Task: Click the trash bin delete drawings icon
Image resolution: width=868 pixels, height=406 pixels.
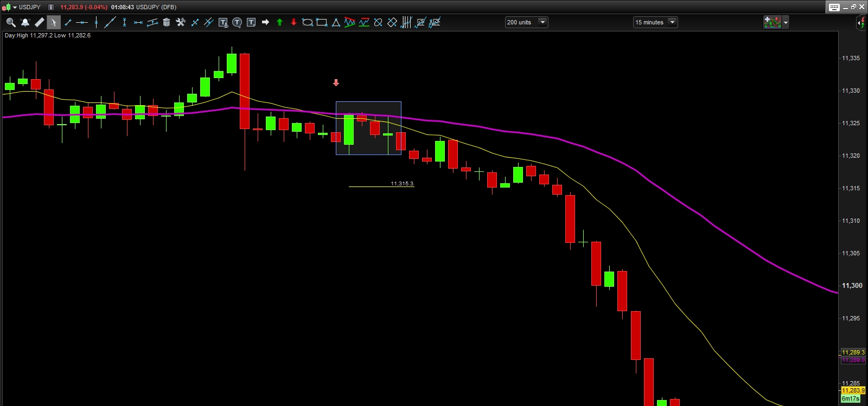Action: (167, 22)
